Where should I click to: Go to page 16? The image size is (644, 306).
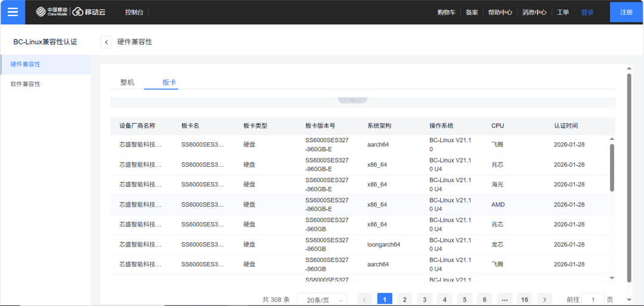point(525,300)
